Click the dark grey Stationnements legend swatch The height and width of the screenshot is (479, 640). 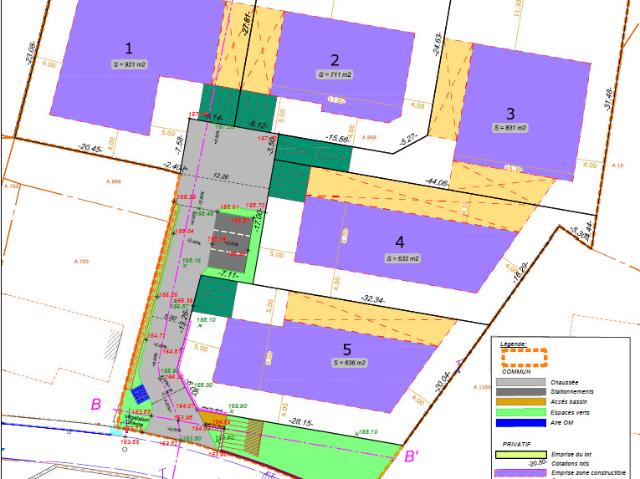[521, 392]
